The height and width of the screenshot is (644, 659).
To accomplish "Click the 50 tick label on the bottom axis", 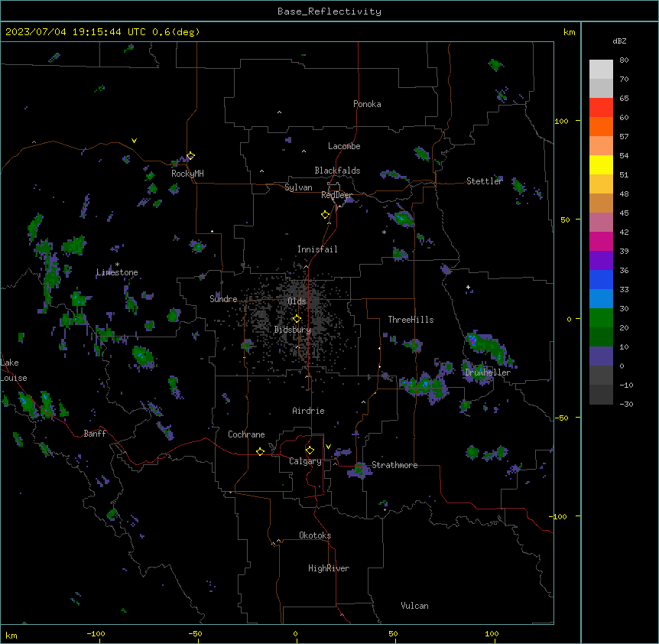I will click(x=393, y=633).
